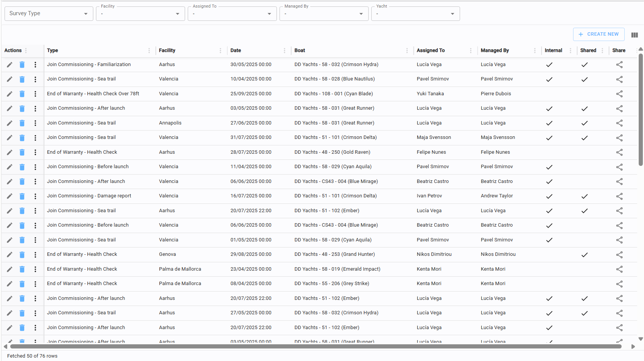Delete the Gold Raven Health Check row
Viewport: 644px width, 361px height.
(22, 153)
